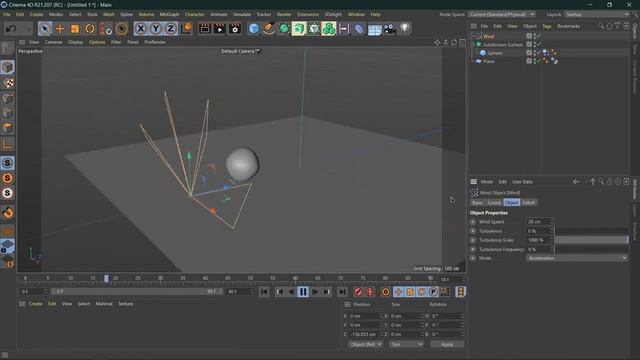Click the Coordinate System cube icon
Image resolution: width=640 pixels, height=360 pixels.
186,29
